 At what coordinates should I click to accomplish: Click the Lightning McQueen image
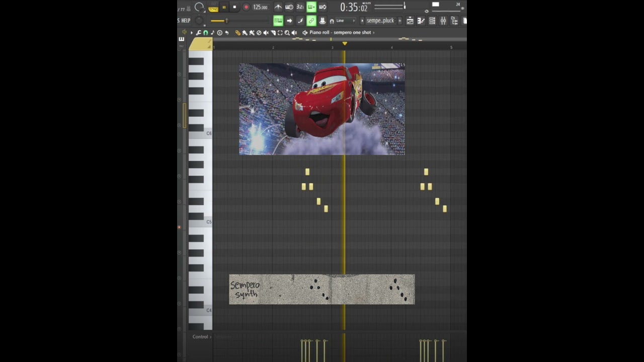click(x=322, y=109)
